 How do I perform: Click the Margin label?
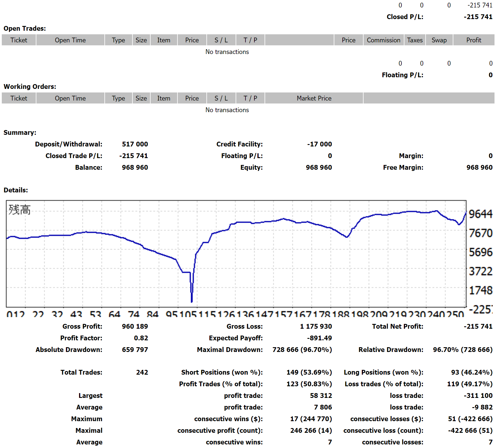pos(411,156)
